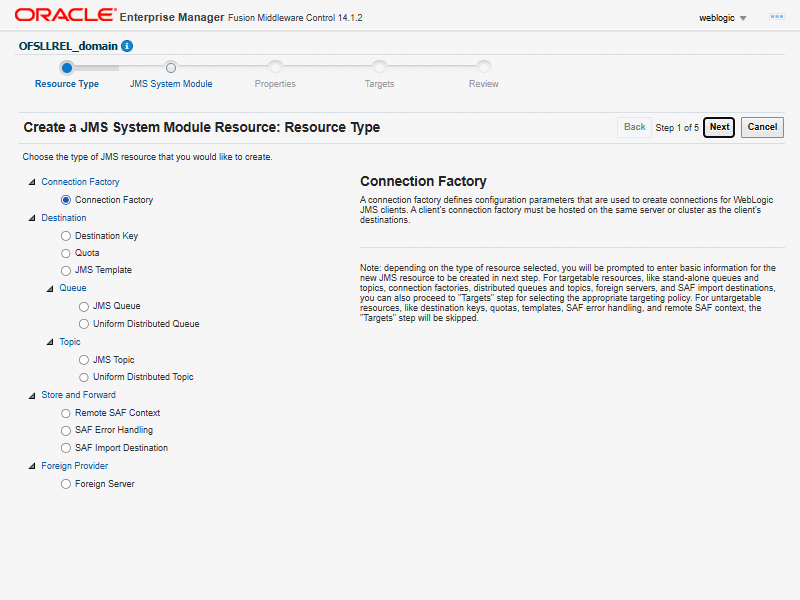800x600 pixels.
Task: Click the Connection Factory group heading link
Action: click(x=80, y=182)
